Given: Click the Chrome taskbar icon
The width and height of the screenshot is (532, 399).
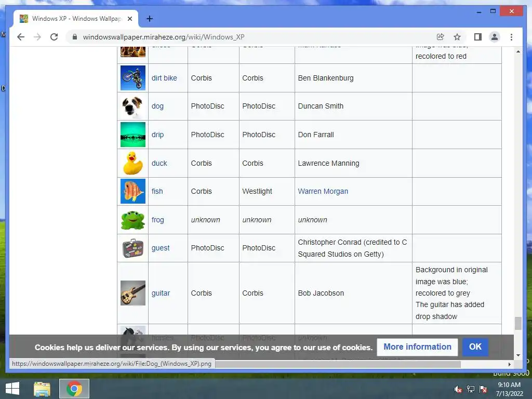Looking at the screenshot, I should click(74, 389).
